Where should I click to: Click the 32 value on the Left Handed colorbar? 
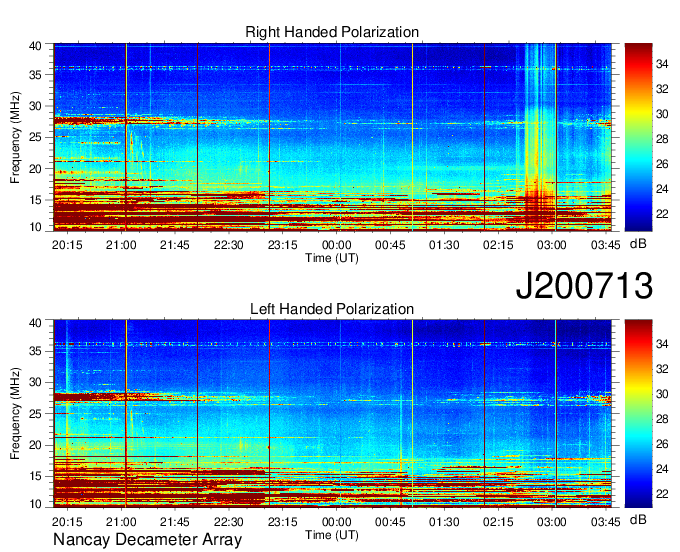pos(662,369)
